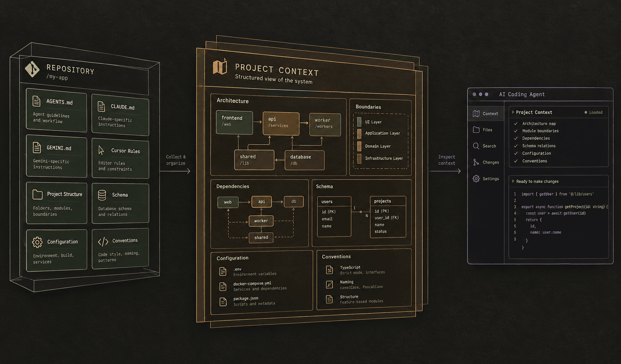Open the Changes tab in agent sidebar
The height and width of the screenshot is (364, 621).
point(486,162)
